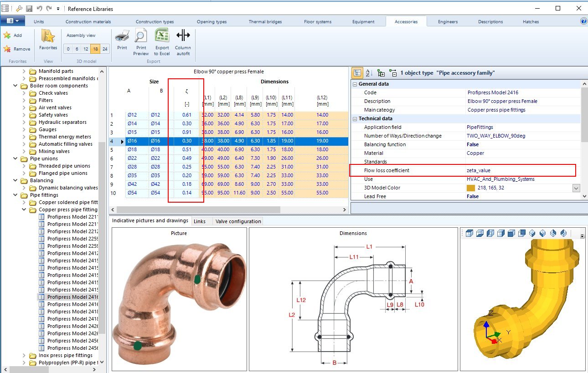
Task: Switch to the Engineers tab
Action: 448,21
